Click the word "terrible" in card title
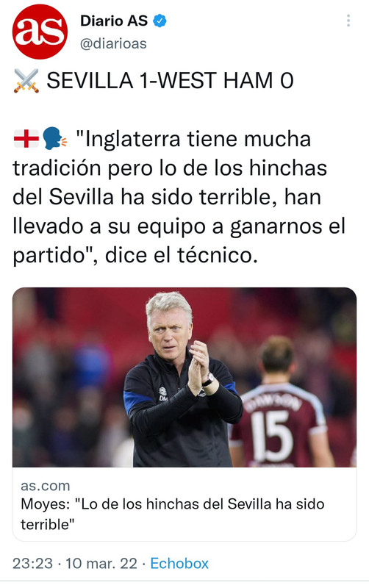This screenshot has width=369, height=588. [46, 524]
